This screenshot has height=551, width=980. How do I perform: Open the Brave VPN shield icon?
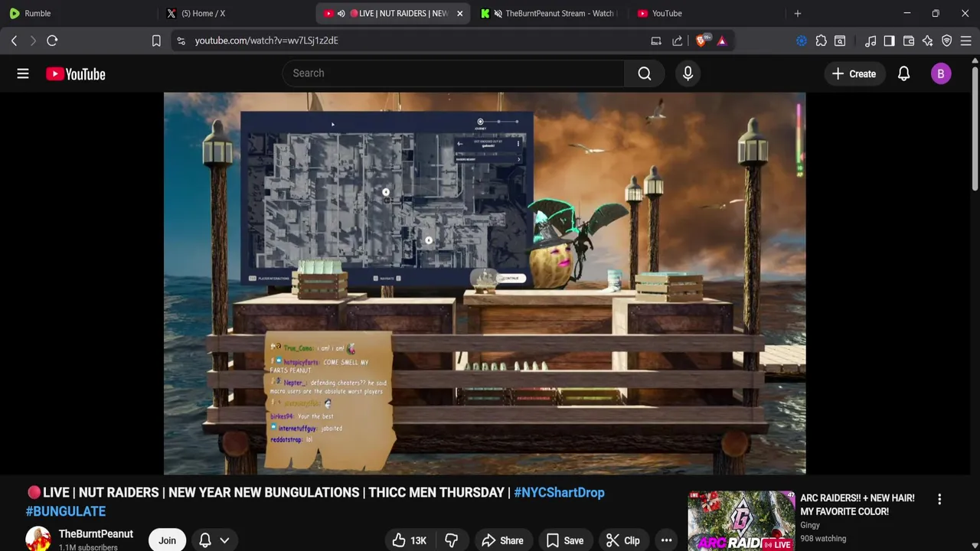(947, 41)
